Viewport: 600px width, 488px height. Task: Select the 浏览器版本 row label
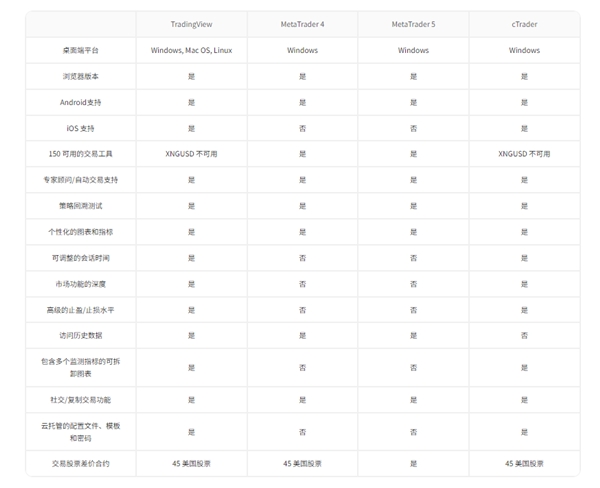point(80,77)
